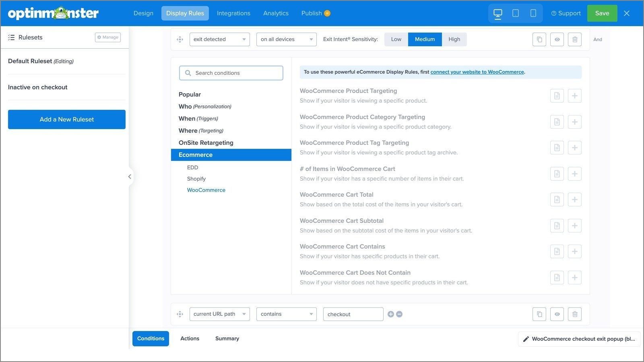This screenshot has width=644, height=362.
Task: Open the exit detected dropdown
Action: pos(220,39)
